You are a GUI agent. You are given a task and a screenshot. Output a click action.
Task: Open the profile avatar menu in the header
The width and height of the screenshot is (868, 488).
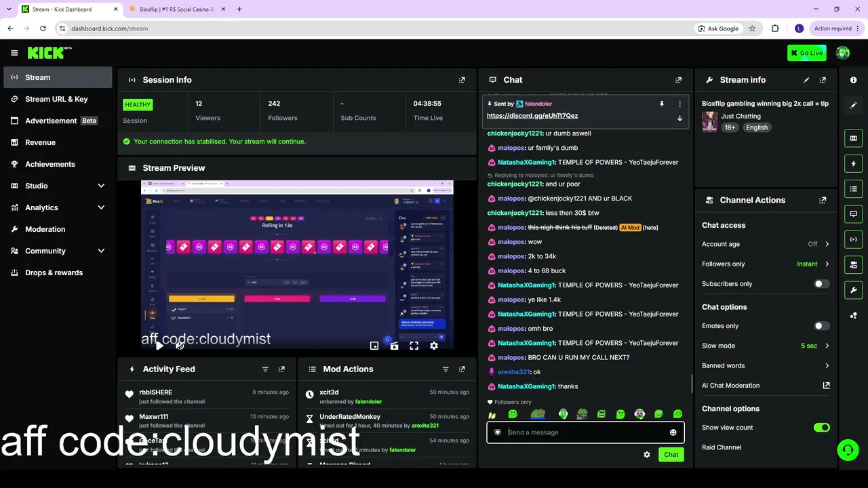843,53
